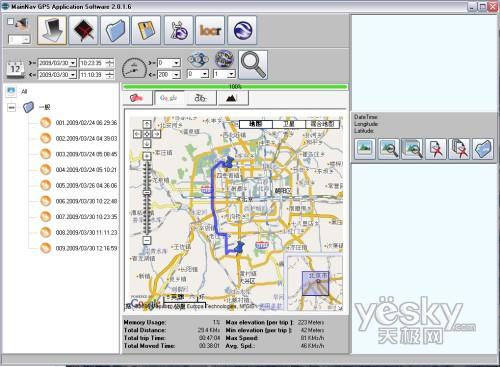
Task: Click the locr toolbar button
Action: (x=210, y=30)
